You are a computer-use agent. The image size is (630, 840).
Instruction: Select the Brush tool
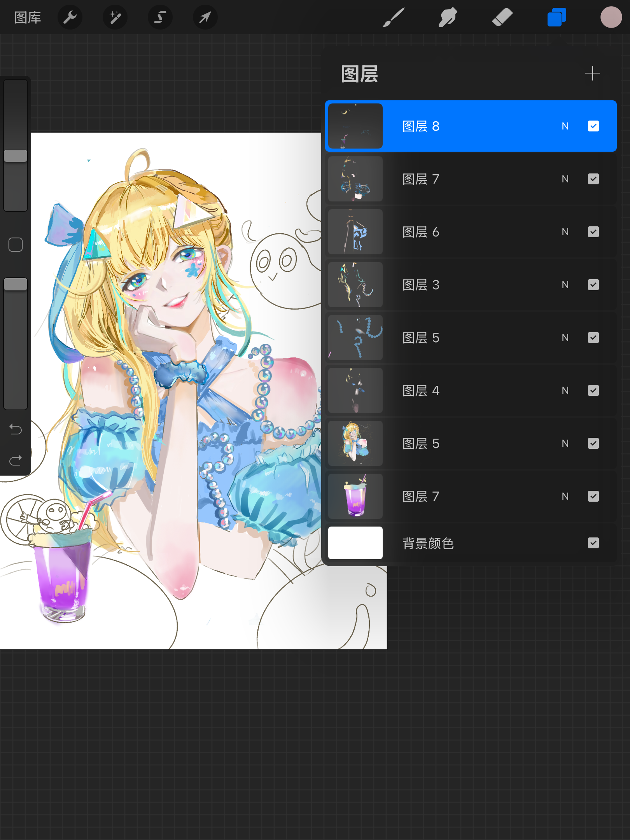[x=394, y=17]
